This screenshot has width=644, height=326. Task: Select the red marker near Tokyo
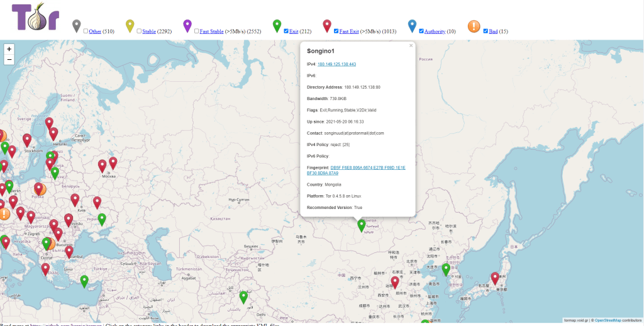coord(495,278)
